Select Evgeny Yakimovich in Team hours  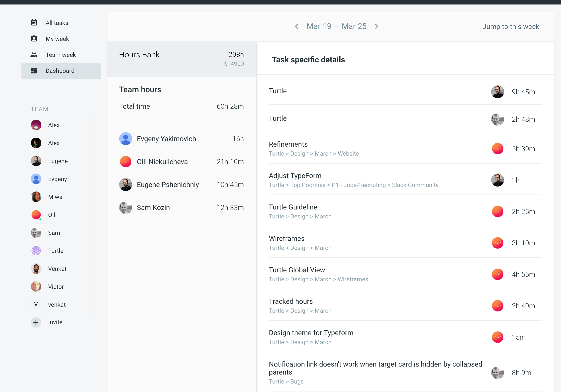point(166,139)
